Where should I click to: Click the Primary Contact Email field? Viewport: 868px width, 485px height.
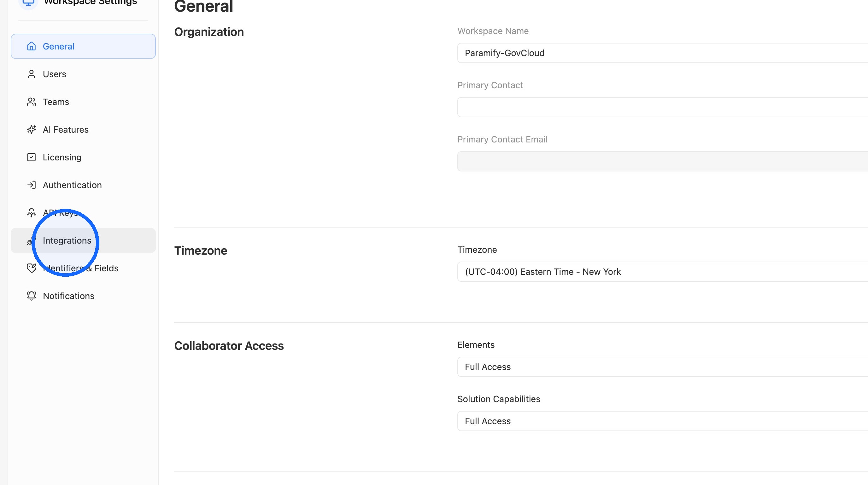(662, 161)
